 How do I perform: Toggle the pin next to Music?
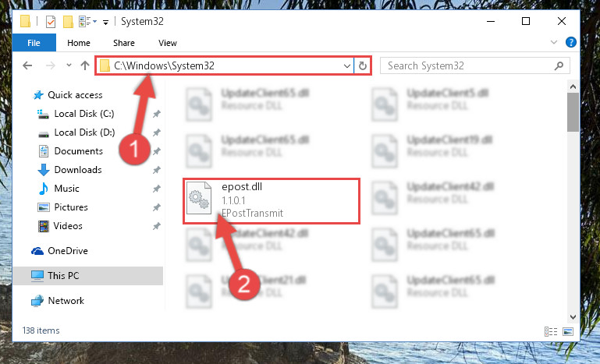tap(157, 189)
